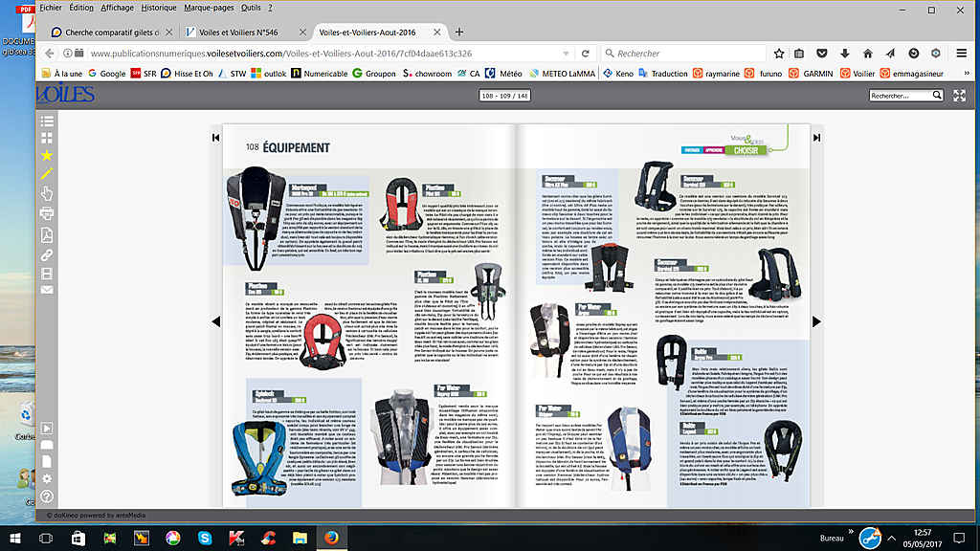980x551 pixels.
Task: Open the viewer settings gear icon
Action: pos(47,479)
